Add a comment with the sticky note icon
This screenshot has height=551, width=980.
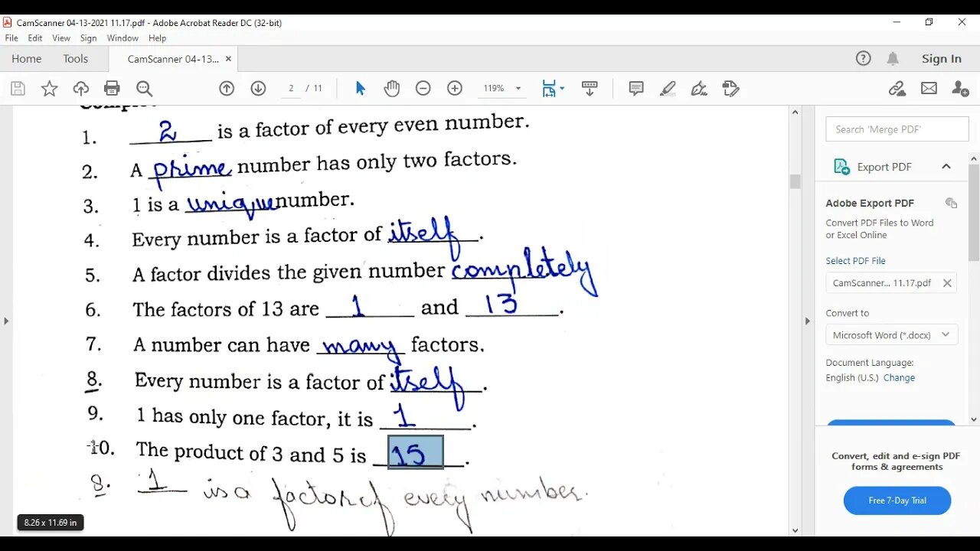(636, 89)
